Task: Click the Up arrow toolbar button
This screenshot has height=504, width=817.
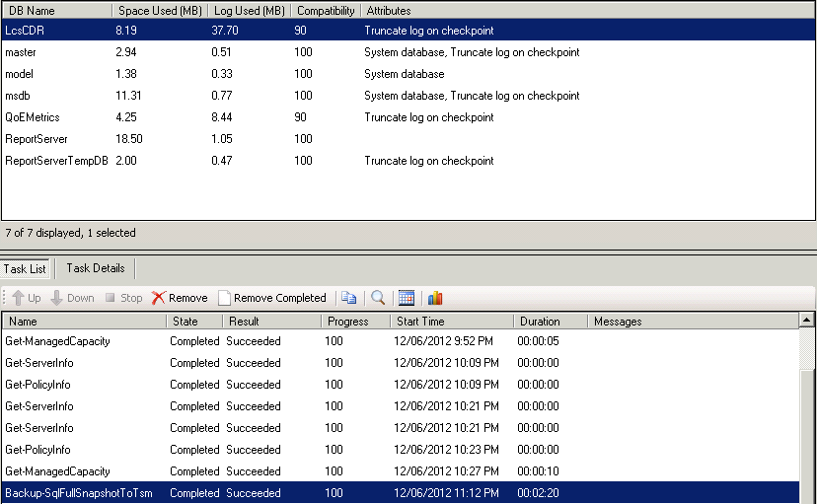Action: (27, 298)
